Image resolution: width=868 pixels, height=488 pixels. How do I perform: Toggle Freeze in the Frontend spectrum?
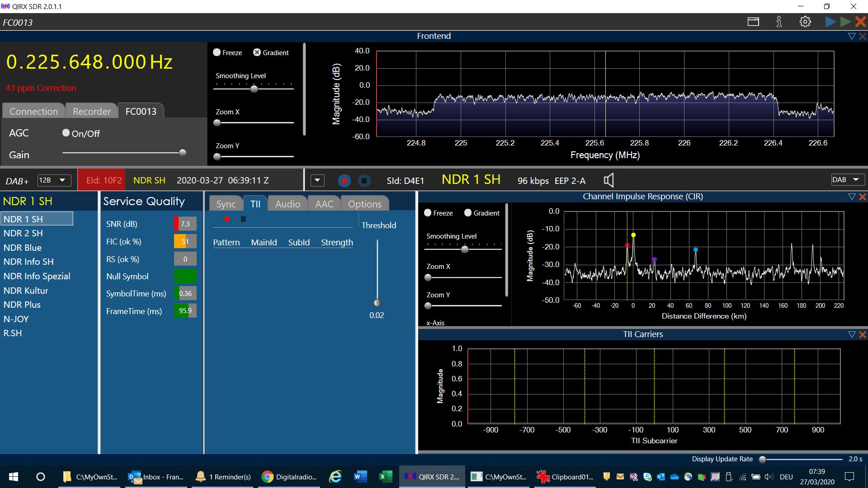click(x=217, y=52)
